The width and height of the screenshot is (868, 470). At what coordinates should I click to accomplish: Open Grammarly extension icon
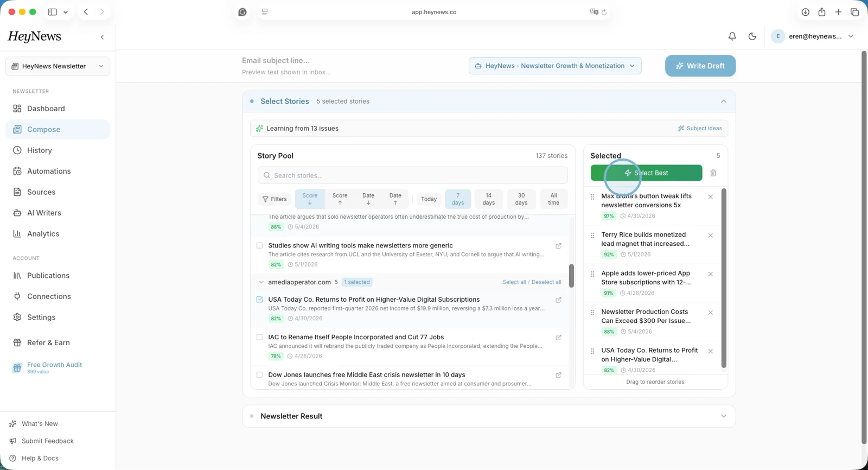click(x=242, y=12)
